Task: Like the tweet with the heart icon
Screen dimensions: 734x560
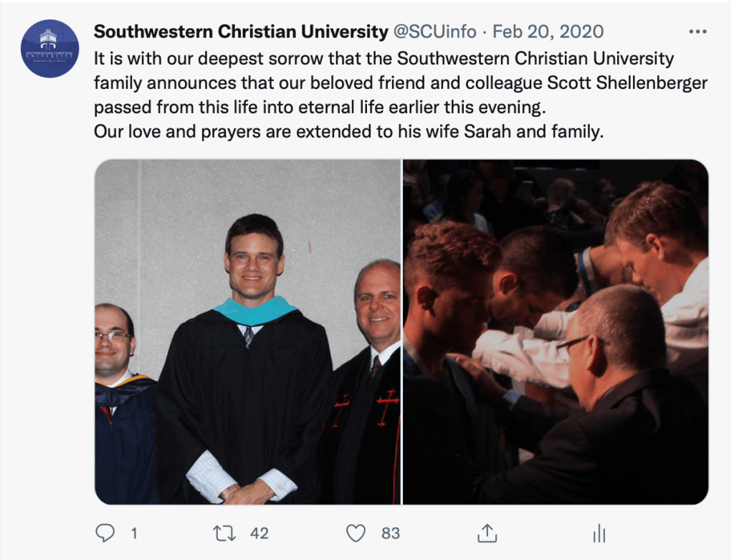Action: coord(356,533)
